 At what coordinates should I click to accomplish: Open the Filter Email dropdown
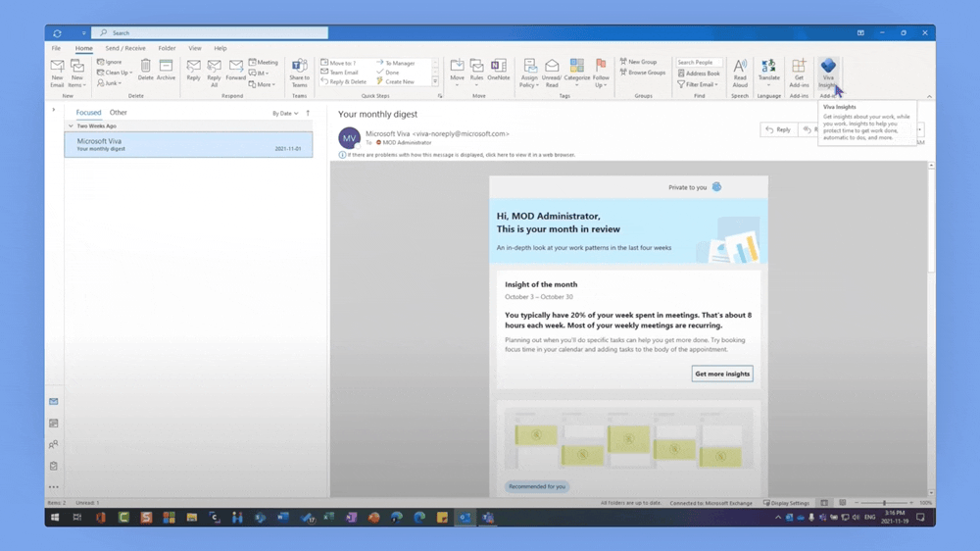[x=698, y=84]
